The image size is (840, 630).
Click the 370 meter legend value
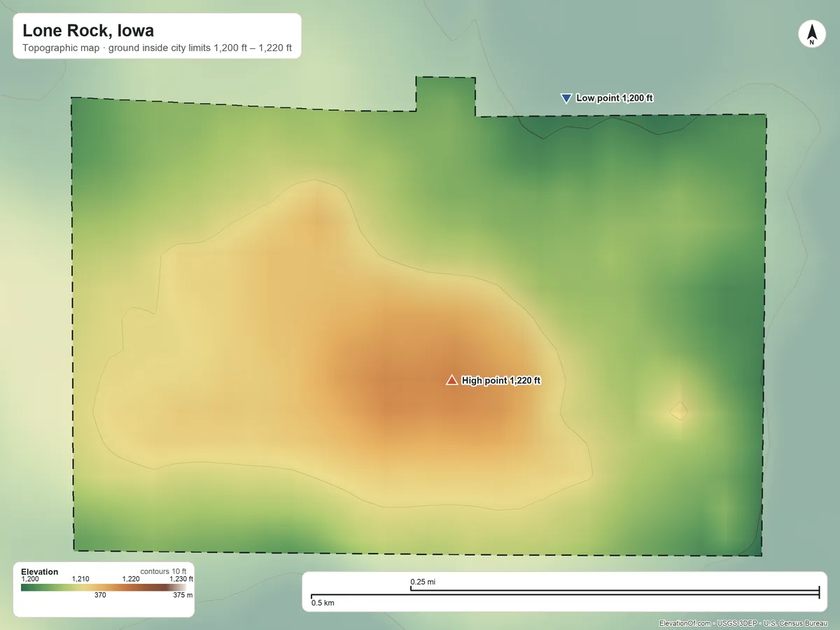(x=100, y=596)
